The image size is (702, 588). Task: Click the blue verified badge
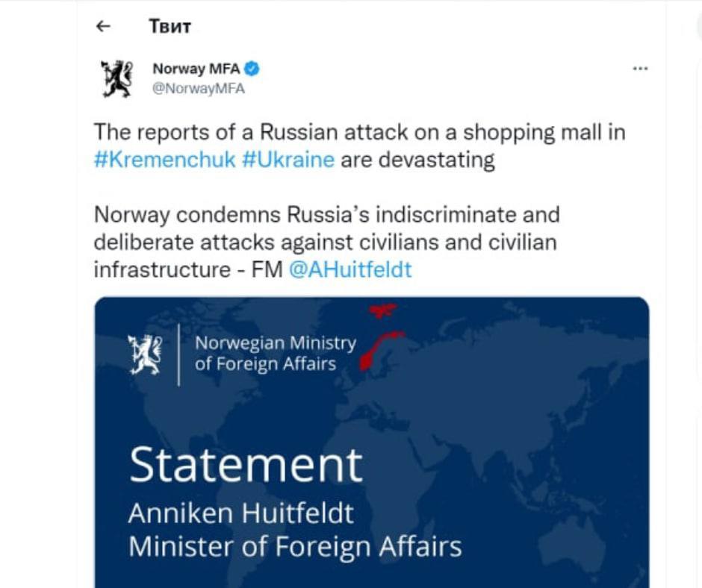[253, 69]
